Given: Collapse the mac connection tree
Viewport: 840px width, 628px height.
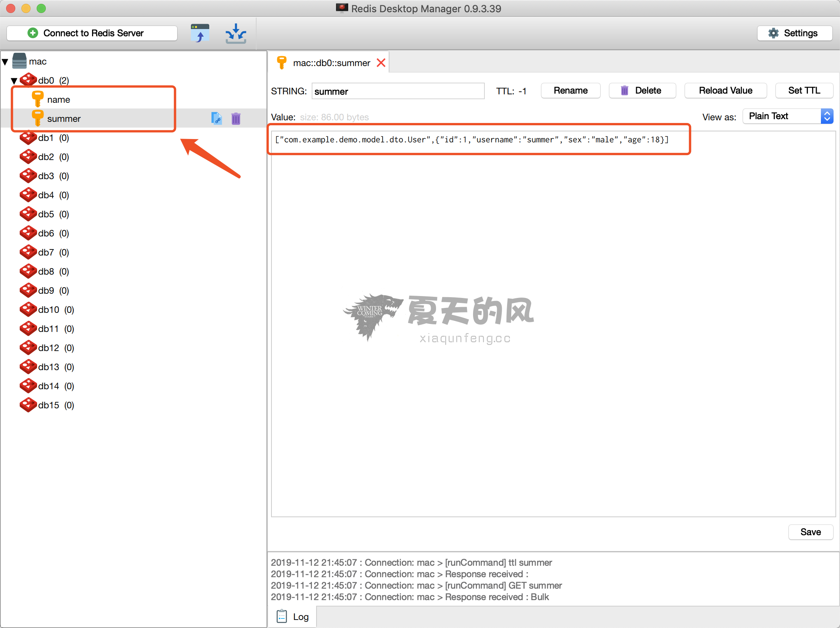Looking at the screenshot, I should (x=5, y=62).
